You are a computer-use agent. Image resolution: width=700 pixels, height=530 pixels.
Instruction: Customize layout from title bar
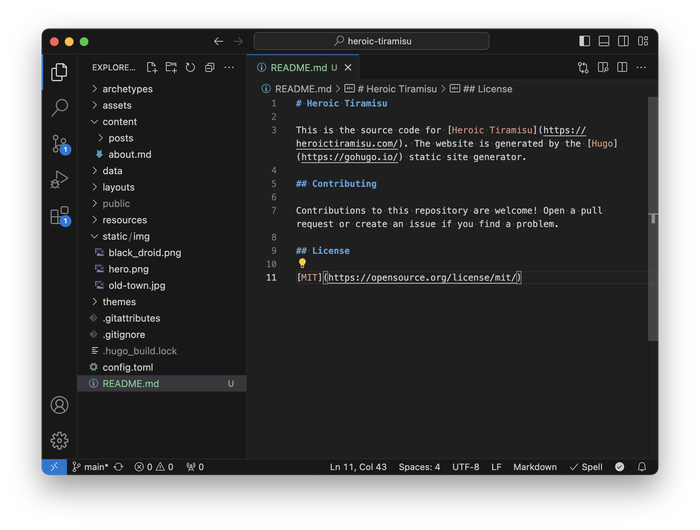(x=643, y=41)
